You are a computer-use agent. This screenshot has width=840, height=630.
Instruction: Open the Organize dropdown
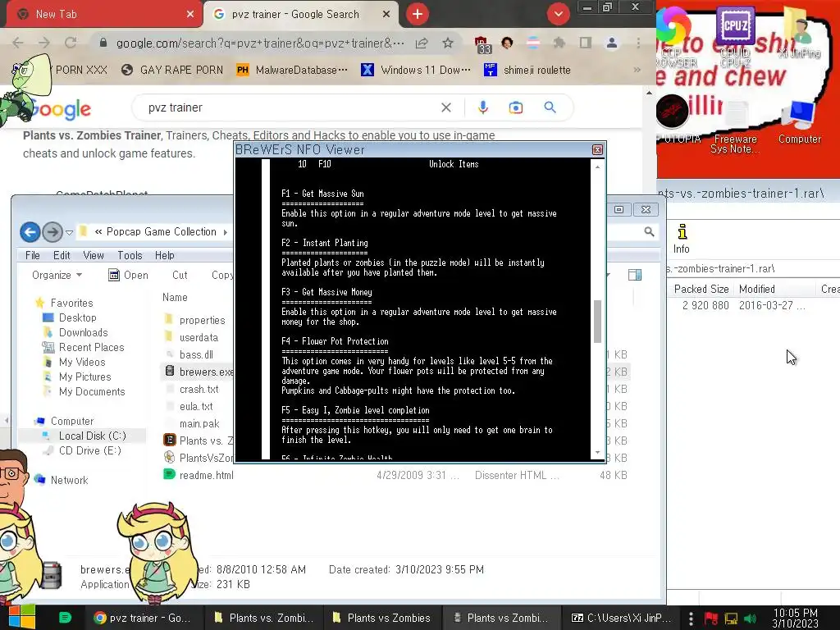point(57,275)
